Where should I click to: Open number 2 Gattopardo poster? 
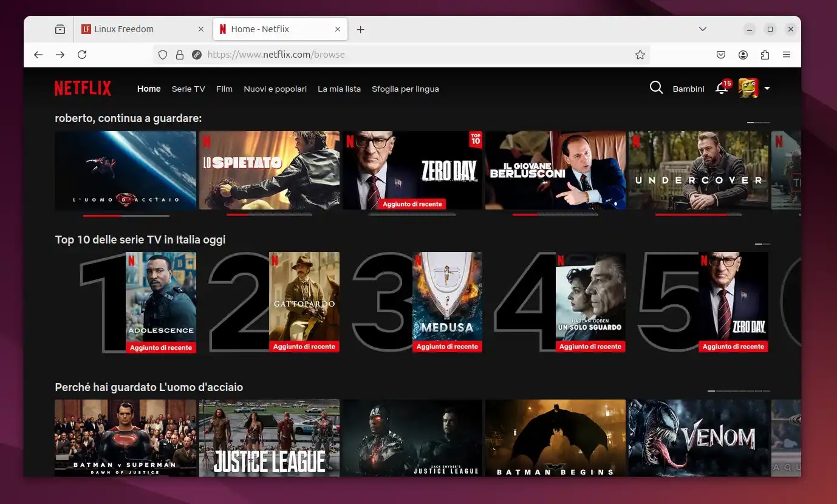click(x=304, y=302)
